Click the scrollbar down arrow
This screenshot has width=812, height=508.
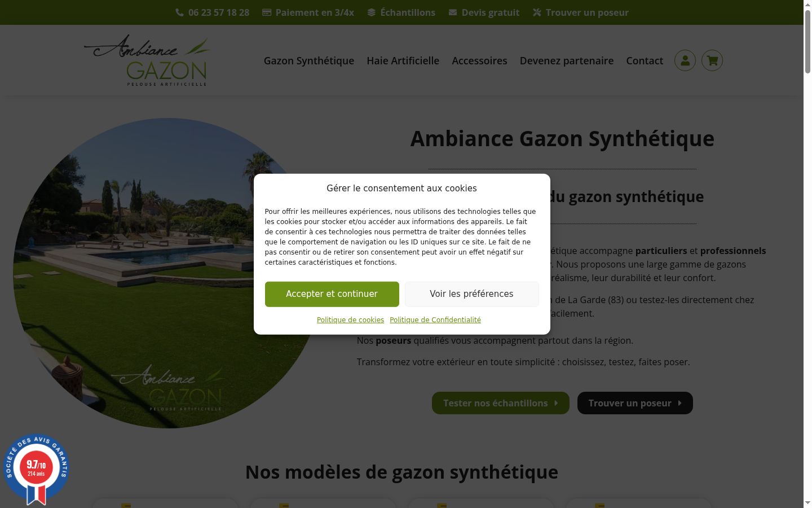807,503
